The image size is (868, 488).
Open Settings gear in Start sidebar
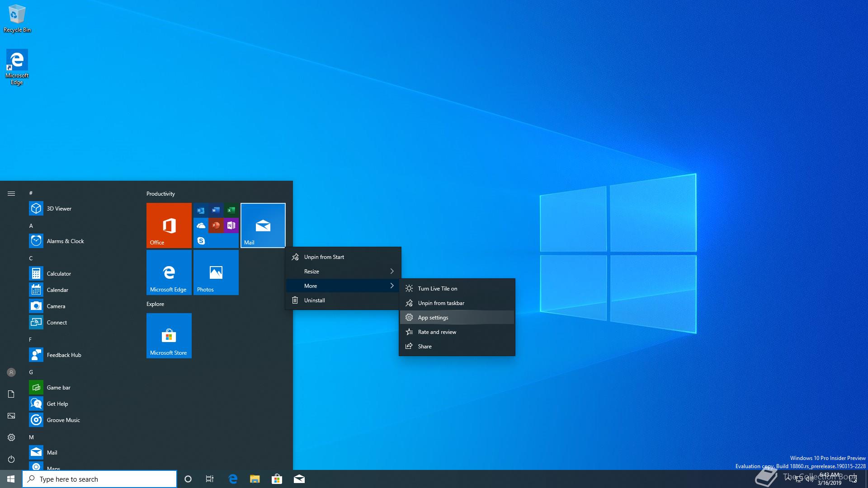click(x=11, y=437)
